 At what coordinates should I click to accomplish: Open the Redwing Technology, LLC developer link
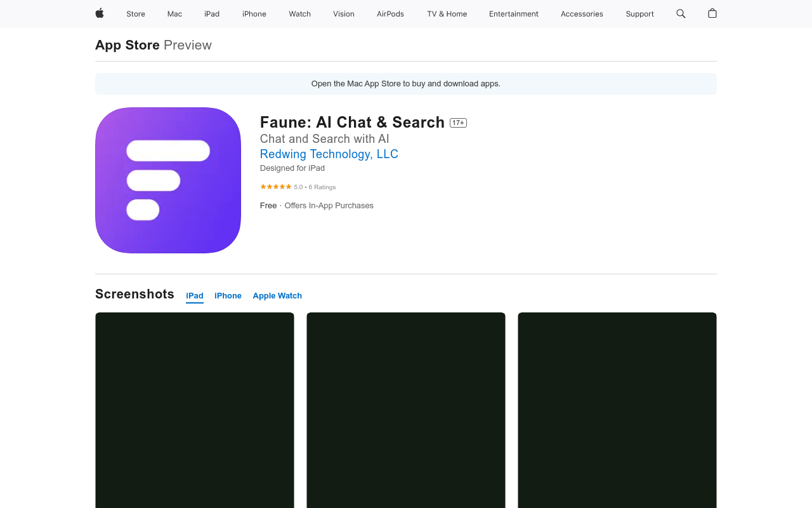pos(329,154)
